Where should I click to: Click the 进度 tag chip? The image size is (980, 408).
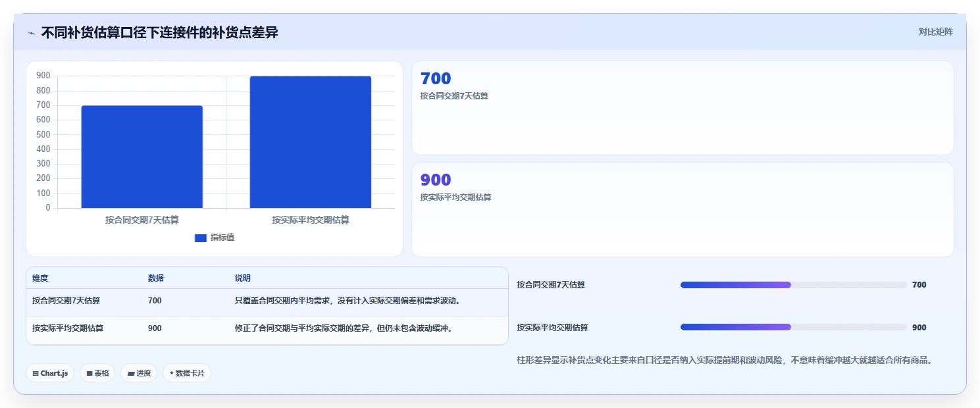coord(139,373)
